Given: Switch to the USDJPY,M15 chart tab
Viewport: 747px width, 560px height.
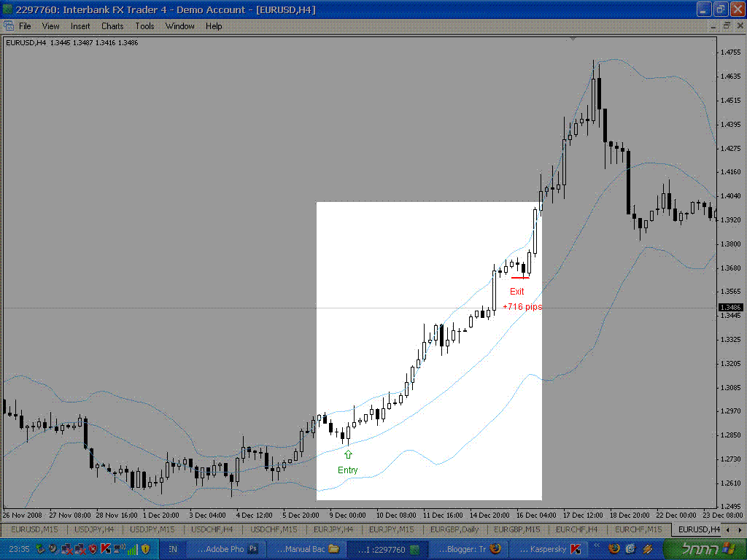Looking at the screenshot, I should pos(152,529).
